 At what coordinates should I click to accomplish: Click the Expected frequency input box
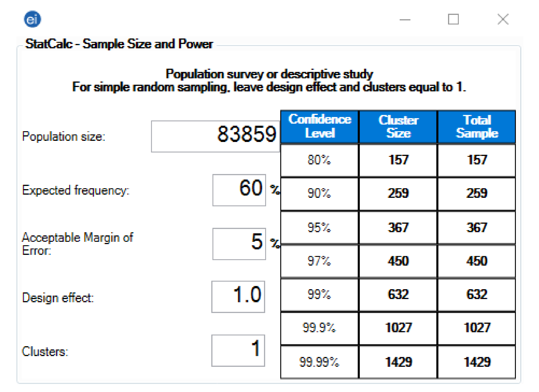239,190
